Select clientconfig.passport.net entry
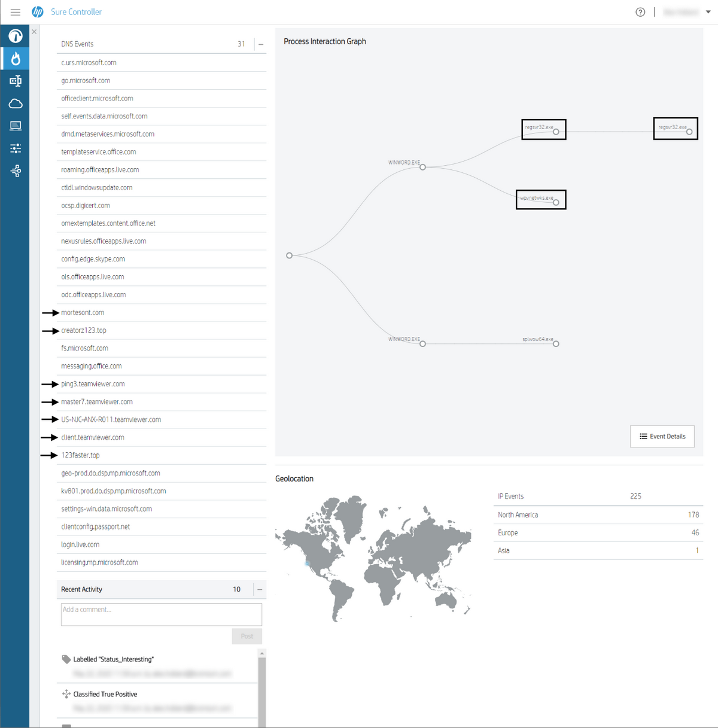This screenshot has width=718, height=728. [162, 527]
